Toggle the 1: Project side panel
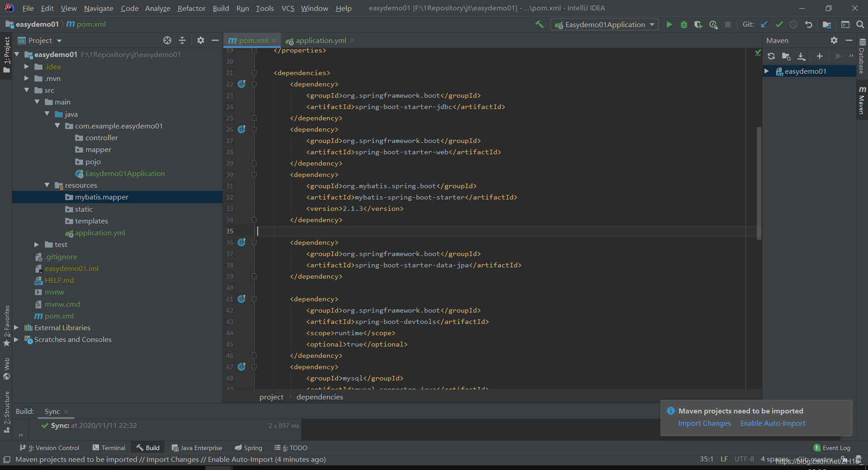 pos(6,55)
